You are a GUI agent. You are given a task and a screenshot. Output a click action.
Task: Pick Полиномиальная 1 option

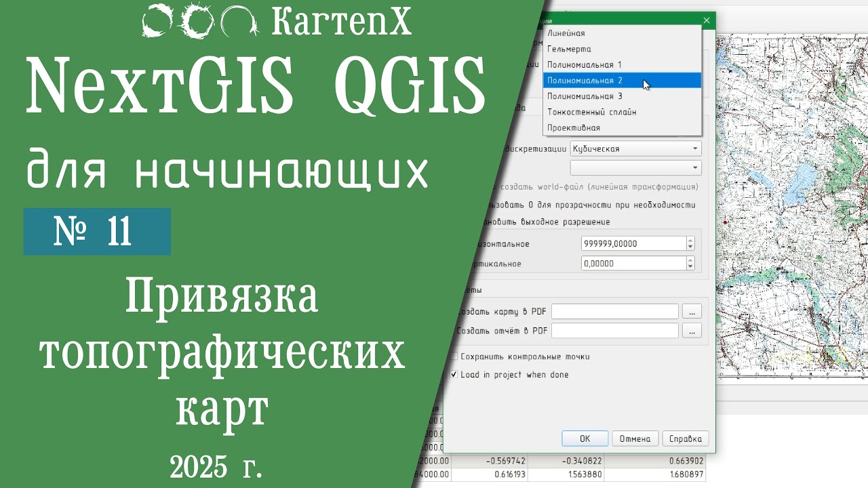click(x=622, y=64)
